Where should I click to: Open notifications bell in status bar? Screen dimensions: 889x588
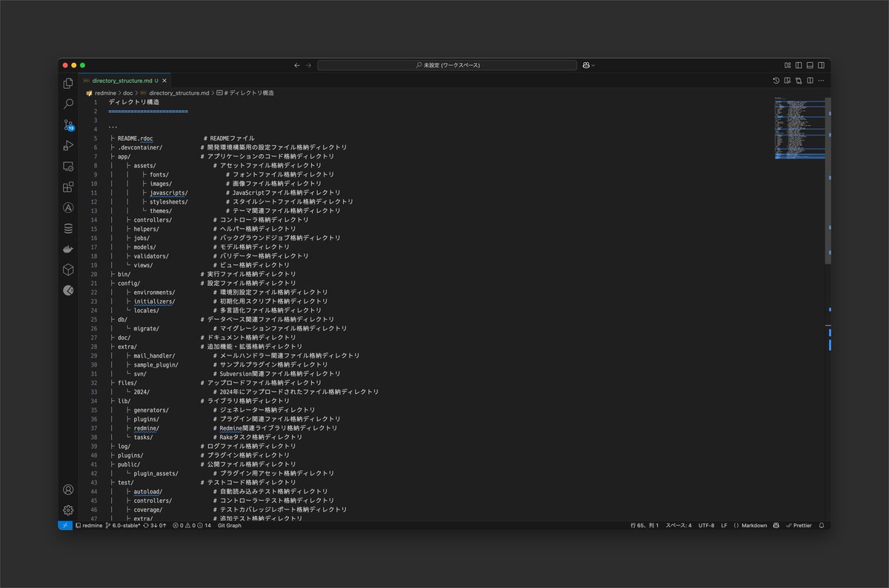click(822, 525)
